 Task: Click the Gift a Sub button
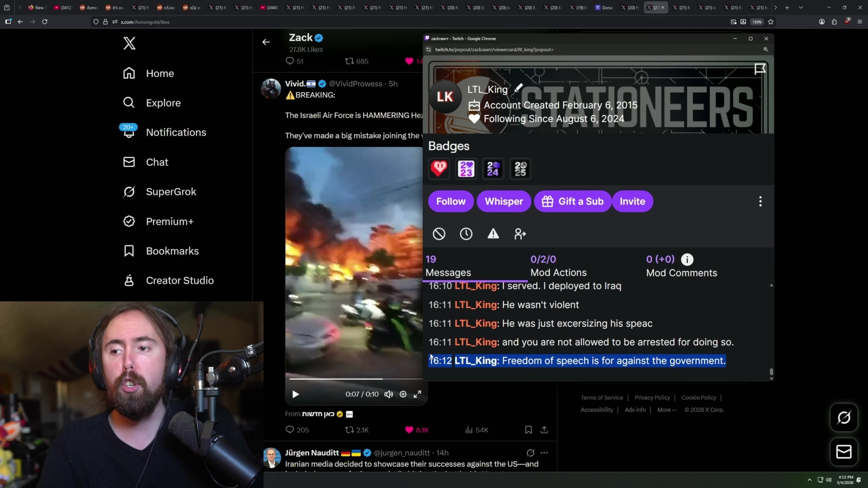coord(572,201)
